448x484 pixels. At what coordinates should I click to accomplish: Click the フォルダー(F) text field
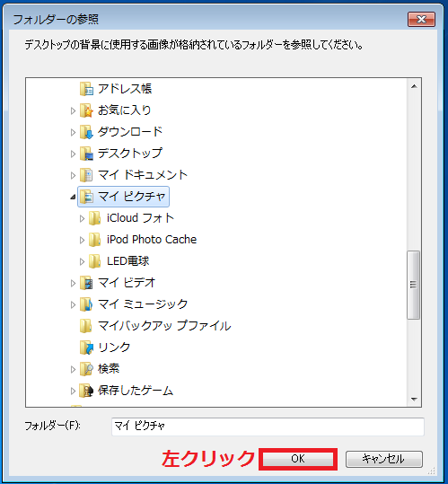pos(268,427)
